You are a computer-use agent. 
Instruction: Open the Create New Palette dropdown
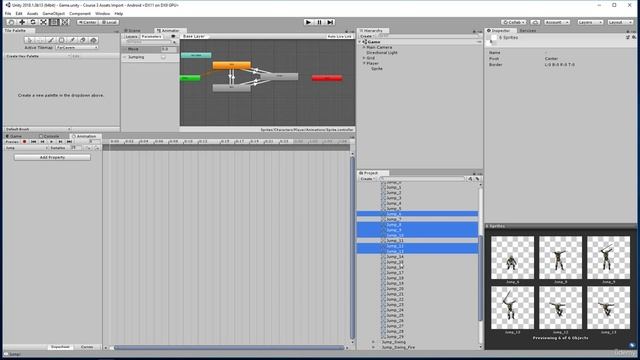tap(38, 56)
